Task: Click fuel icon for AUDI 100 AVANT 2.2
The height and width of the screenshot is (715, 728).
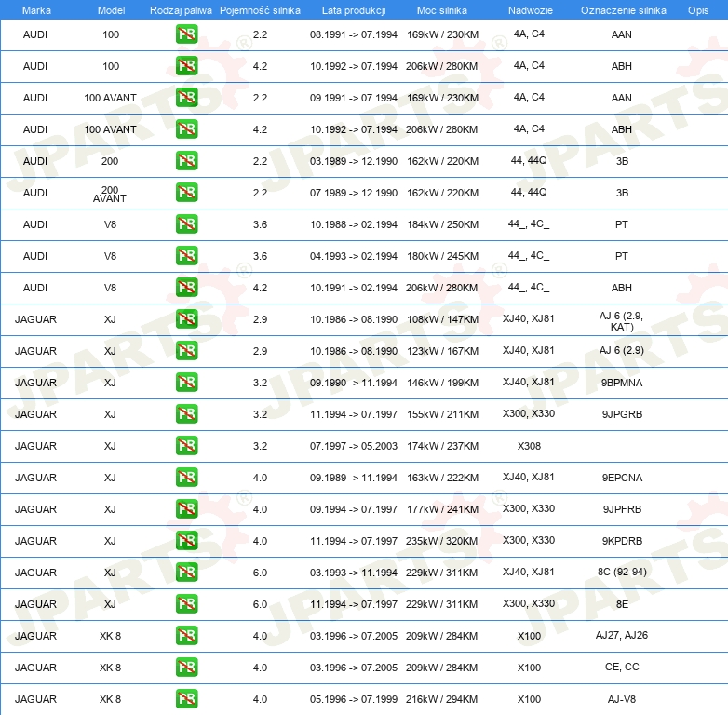Action: click(x=186, y=98)
